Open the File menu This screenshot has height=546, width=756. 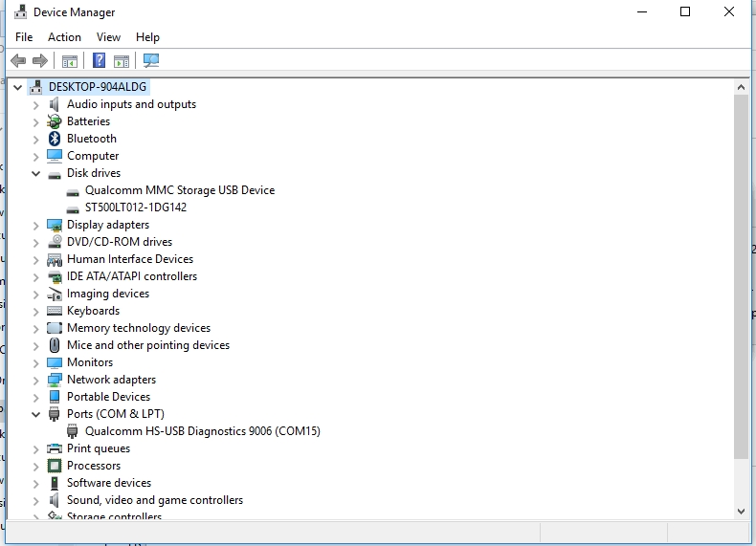pos(24,37)
